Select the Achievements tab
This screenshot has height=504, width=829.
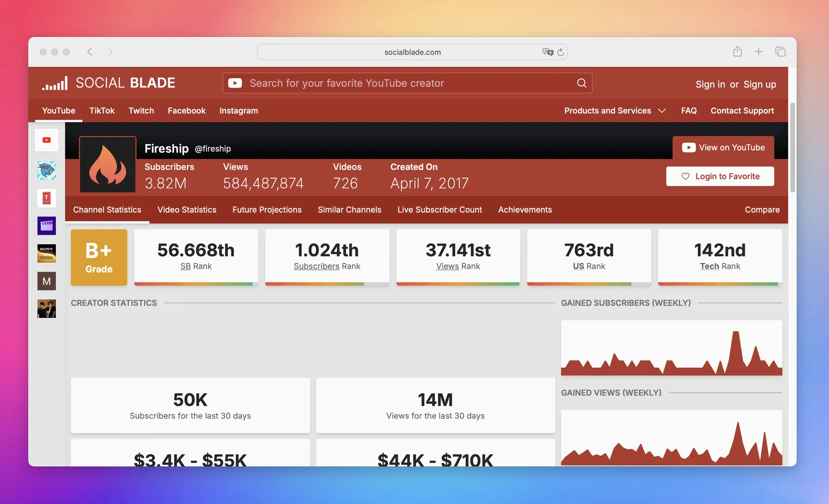click(525, 210)
